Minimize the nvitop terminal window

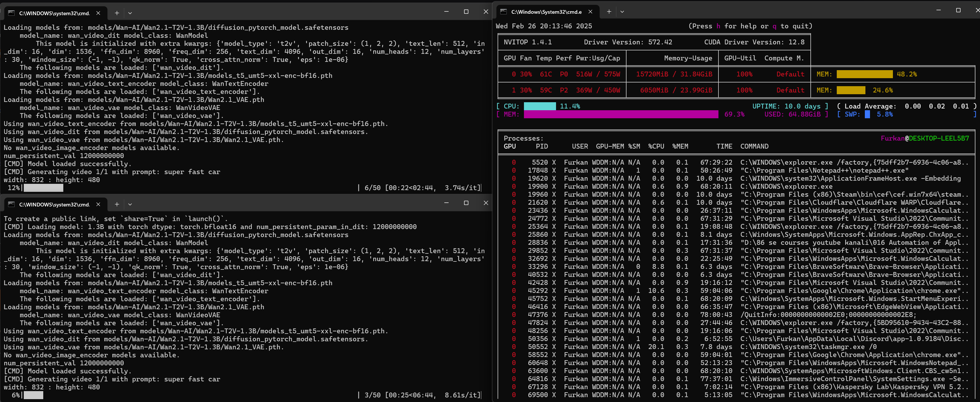point(938,10)
